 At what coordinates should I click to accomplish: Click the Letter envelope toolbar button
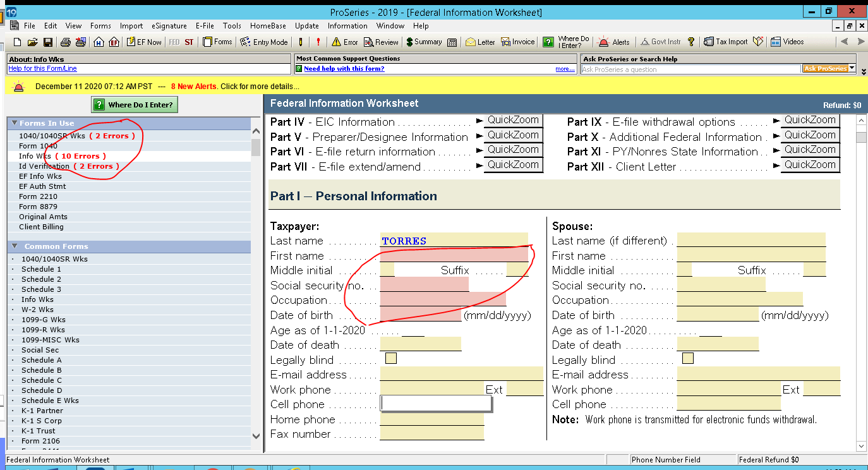[480, 42]
